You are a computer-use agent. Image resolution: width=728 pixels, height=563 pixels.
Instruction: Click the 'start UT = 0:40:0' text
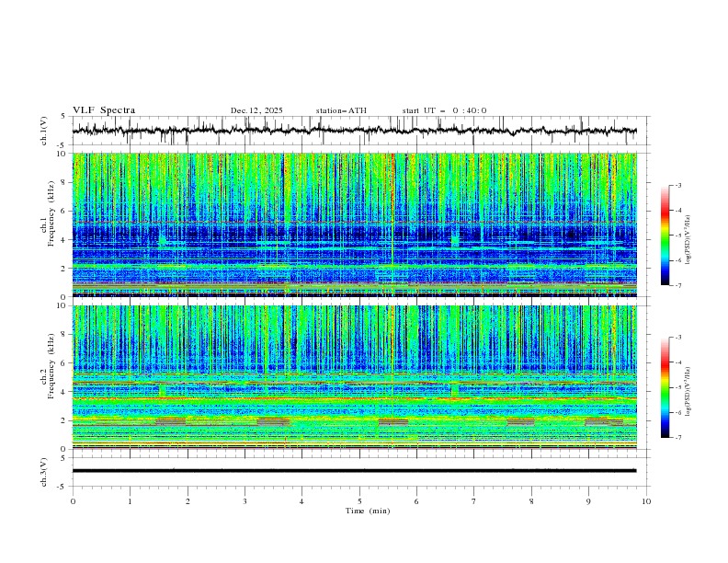[x=444, y=110]
